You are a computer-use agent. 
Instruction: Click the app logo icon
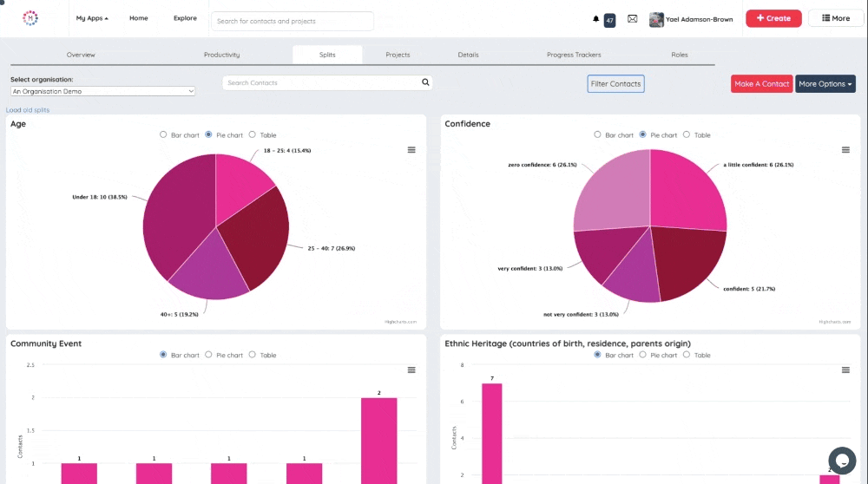(x=30, y=18)
